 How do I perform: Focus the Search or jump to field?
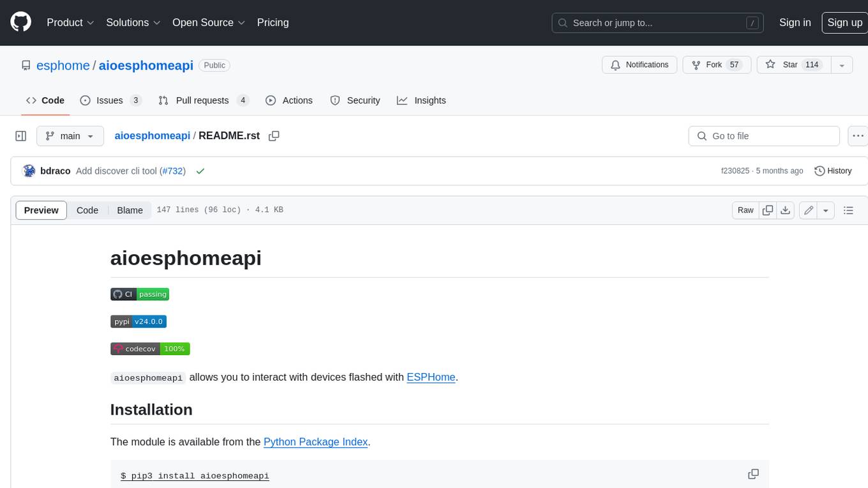657,23
